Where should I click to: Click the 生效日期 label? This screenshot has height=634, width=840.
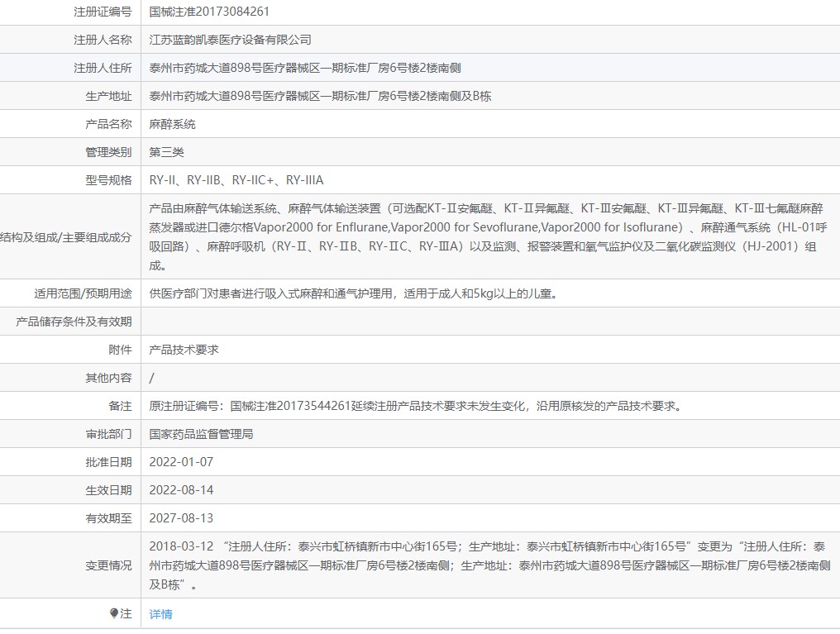[x=108, y=490]
